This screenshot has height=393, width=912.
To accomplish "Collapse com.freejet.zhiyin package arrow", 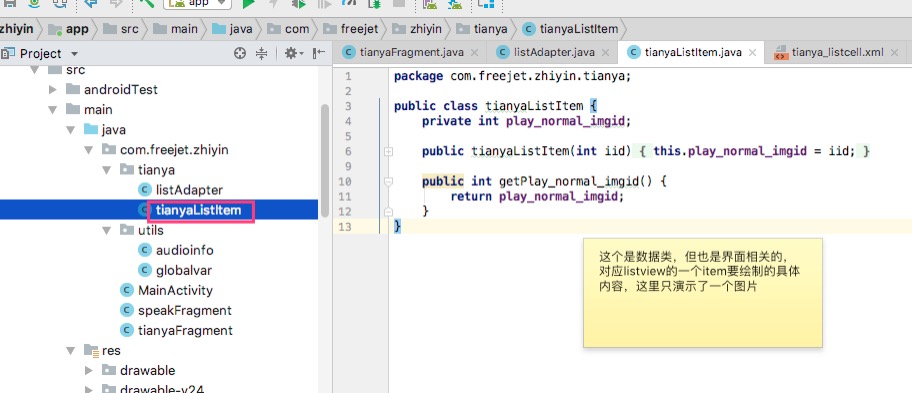I will point(88,150).
